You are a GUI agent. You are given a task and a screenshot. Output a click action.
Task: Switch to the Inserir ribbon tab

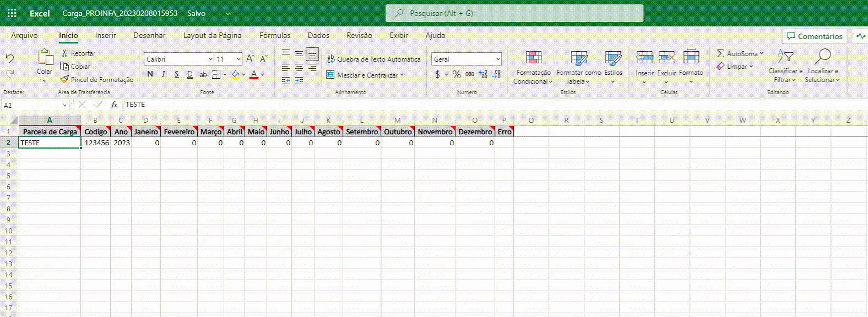point(105,35)
